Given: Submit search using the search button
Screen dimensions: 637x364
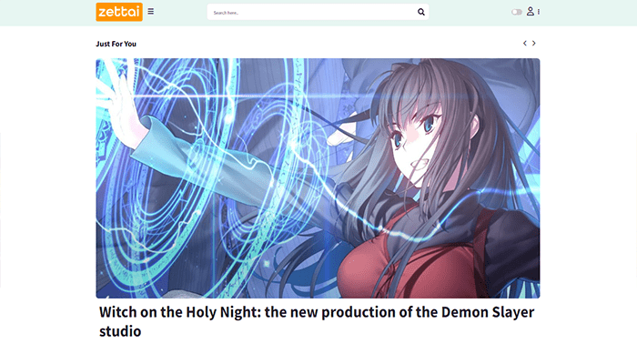Looking at the screenshot, I should pyautogui.click(x=420, y=12).
